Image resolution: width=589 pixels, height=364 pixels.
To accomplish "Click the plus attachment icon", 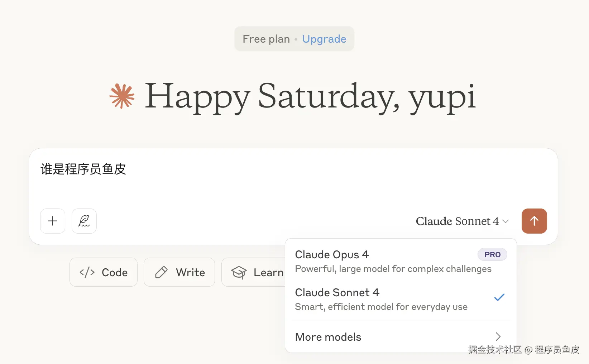I will (x=53, y=221).
